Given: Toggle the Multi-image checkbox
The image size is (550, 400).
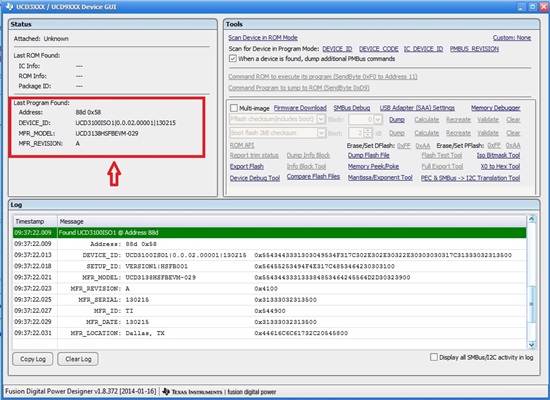Looking at the screenshot, I should coord(234,108).
